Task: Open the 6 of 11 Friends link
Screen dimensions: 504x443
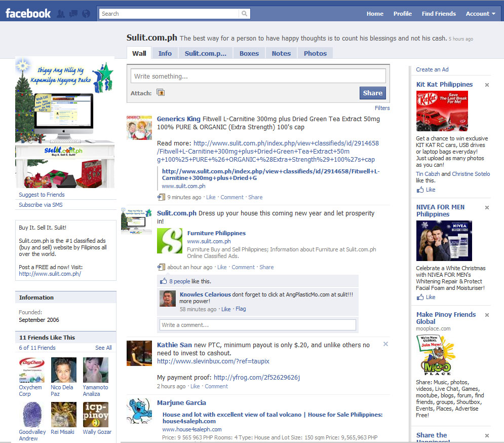Action: click(37, 348)
